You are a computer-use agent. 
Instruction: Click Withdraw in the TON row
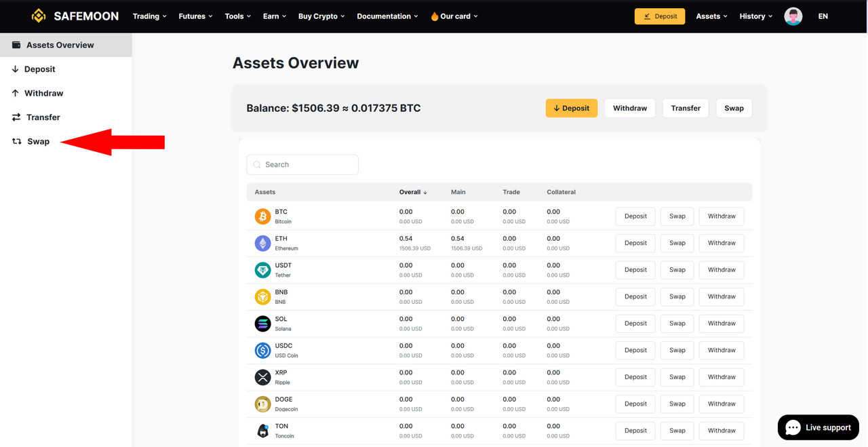[x=722, y=431]
